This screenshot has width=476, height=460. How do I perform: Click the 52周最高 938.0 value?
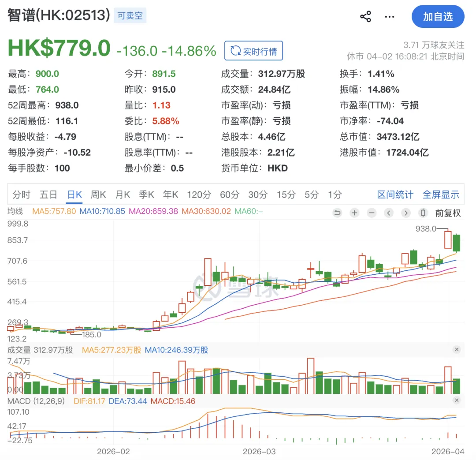(67, 105)
